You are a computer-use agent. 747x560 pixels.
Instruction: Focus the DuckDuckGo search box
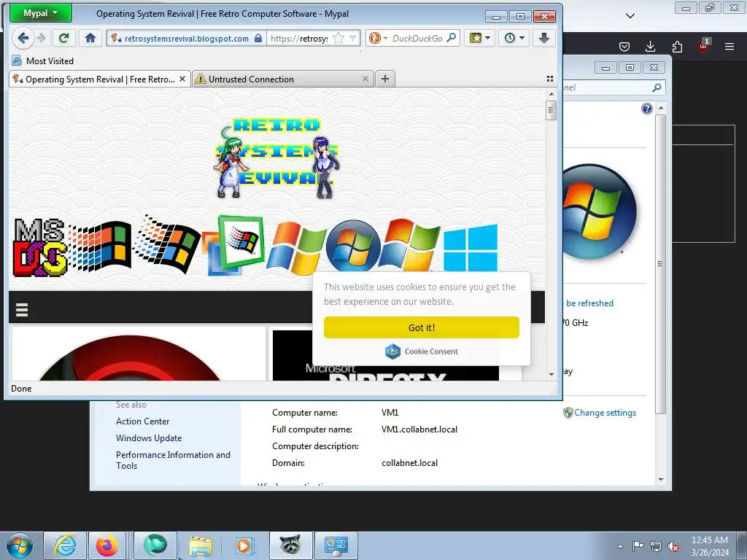coord(418,38)
